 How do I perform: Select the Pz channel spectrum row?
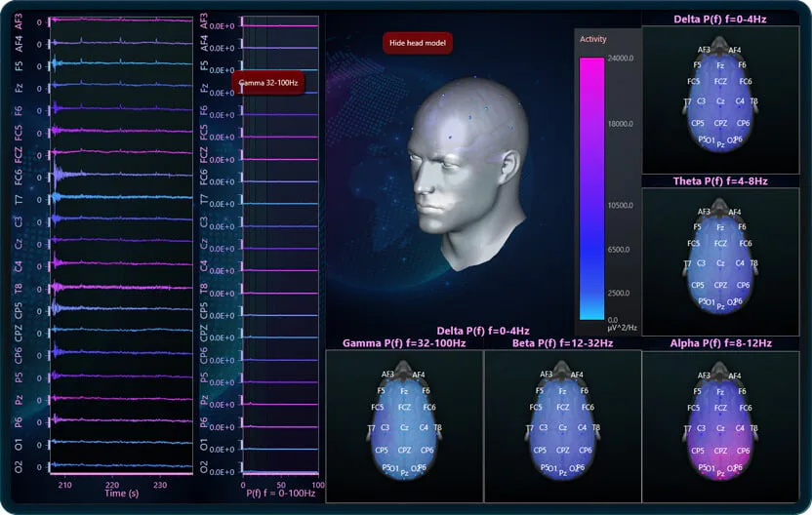click(280, 404)
